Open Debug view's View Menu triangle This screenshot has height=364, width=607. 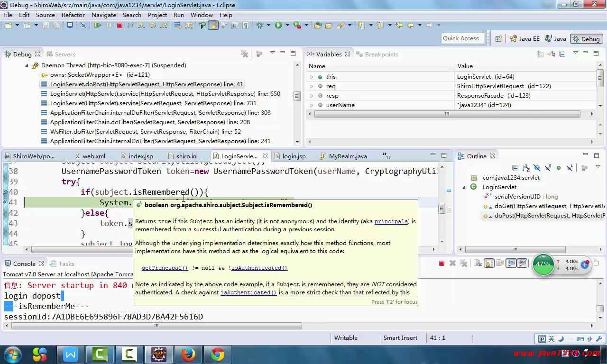click(272, 53)
